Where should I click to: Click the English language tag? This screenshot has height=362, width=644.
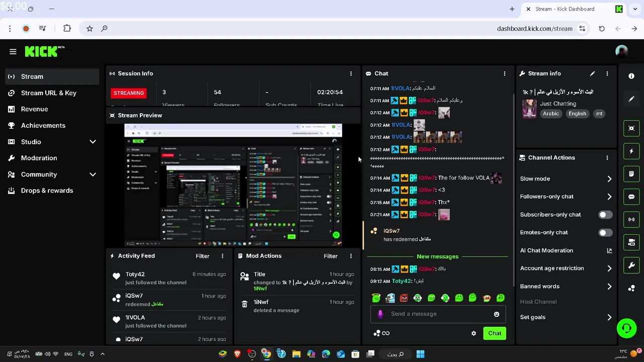[x=577, y=114]
